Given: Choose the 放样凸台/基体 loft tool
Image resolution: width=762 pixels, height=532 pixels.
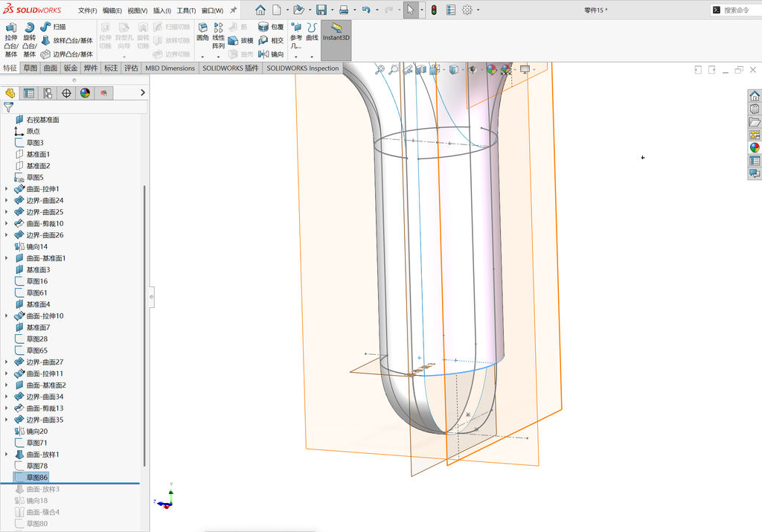Looking at the screenshot, I should (66, 40).
